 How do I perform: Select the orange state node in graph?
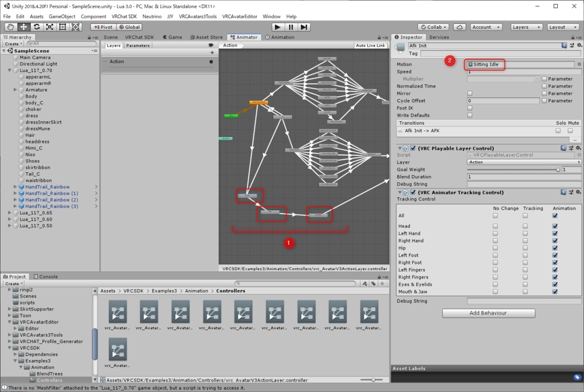tap(258, 103)
